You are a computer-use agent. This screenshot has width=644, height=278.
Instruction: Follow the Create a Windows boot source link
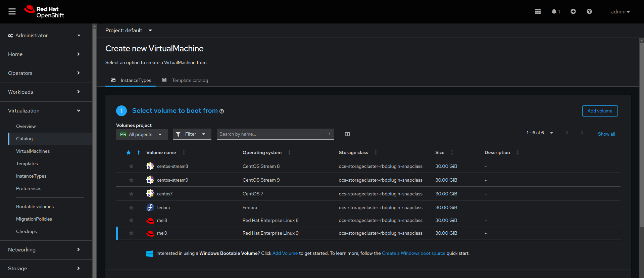(413, 253)
